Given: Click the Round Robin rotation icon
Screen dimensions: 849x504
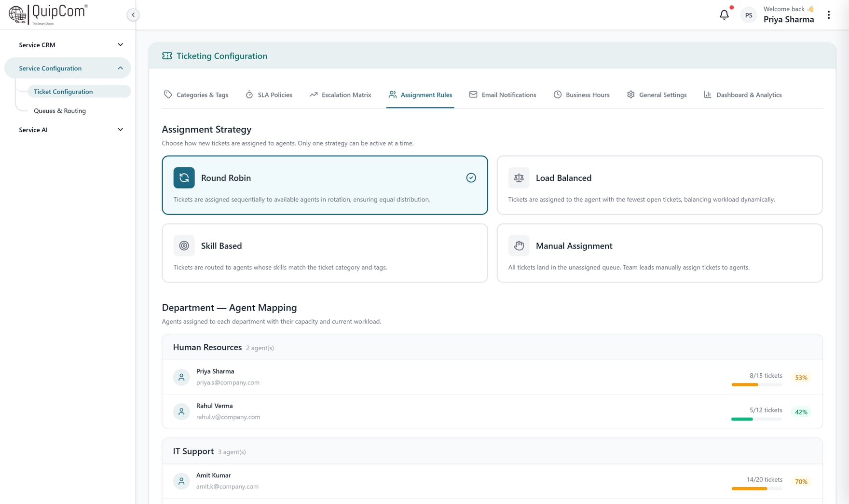Looking at the screenshot, I should click(x=184, y=178).
